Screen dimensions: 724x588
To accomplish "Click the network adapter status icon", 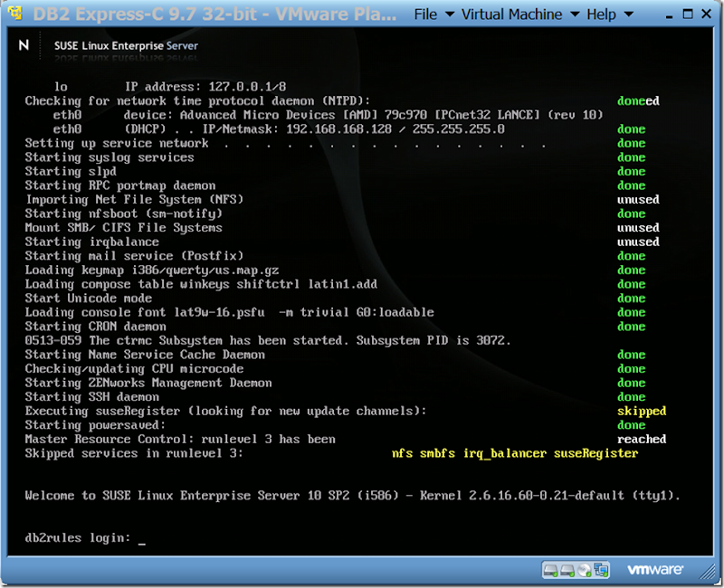I will [x=601, y=571].
